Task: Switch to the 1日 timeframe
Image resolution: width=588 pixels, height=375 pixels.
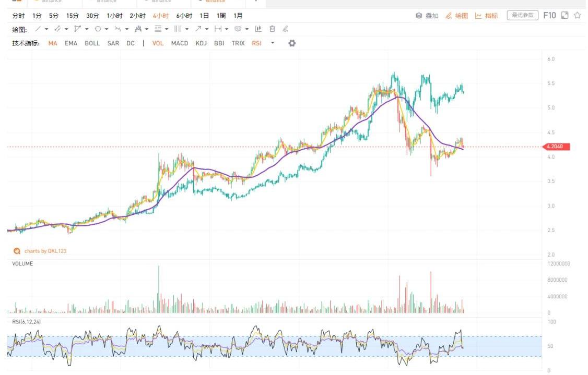Action: click(x=204, y=16)
